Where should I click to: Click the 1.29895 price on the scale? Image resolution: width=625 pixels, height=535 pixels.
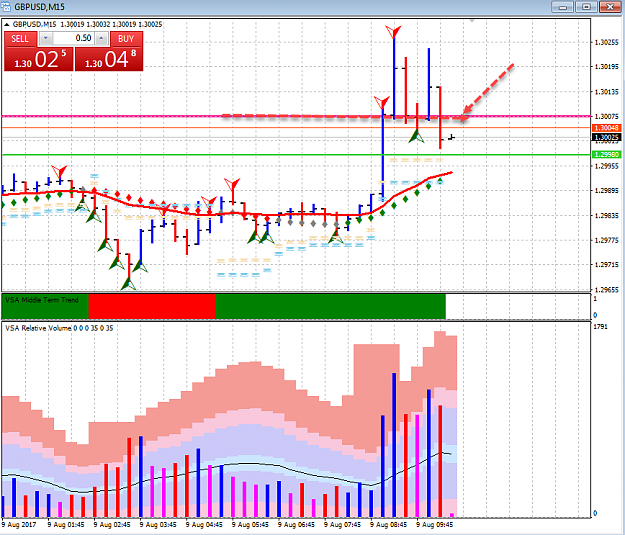606,191
